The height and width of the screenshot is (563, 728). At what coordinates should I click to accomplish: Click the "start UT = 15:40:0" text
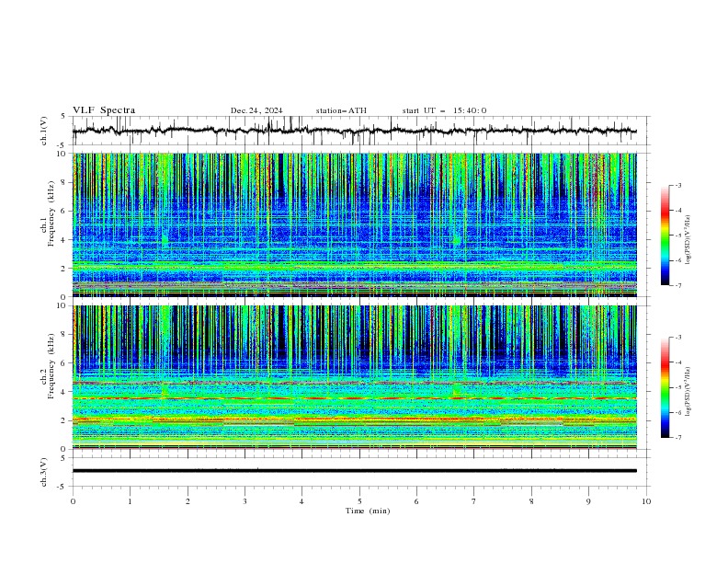444,110
